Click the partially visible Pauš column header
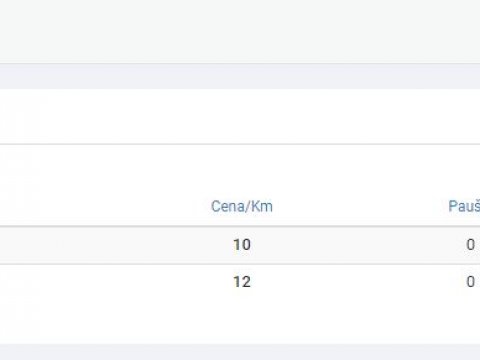 tap(464, 206)
